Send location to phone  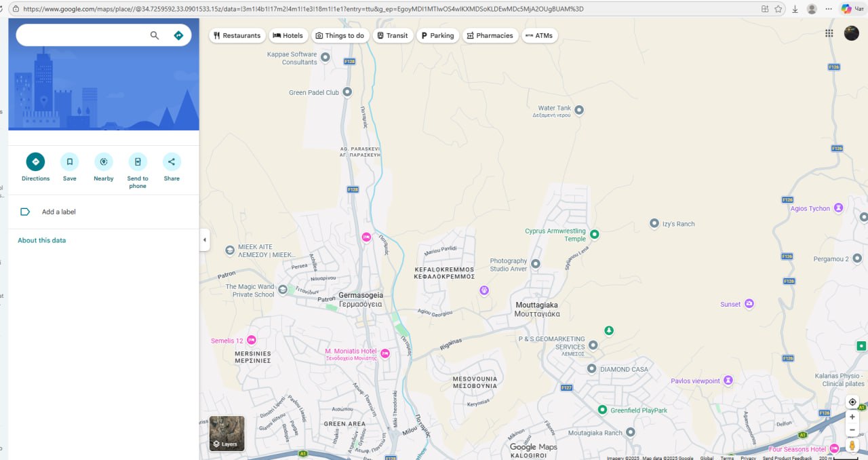[138, 162]
